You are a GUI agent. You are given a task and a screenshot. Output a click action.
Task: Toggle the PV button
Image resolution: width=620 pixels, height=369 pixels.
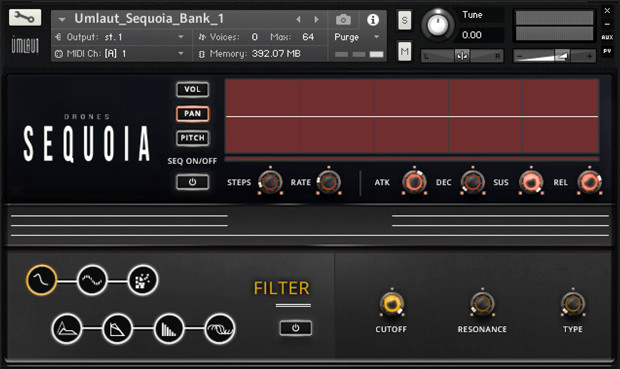pos(607,51)
